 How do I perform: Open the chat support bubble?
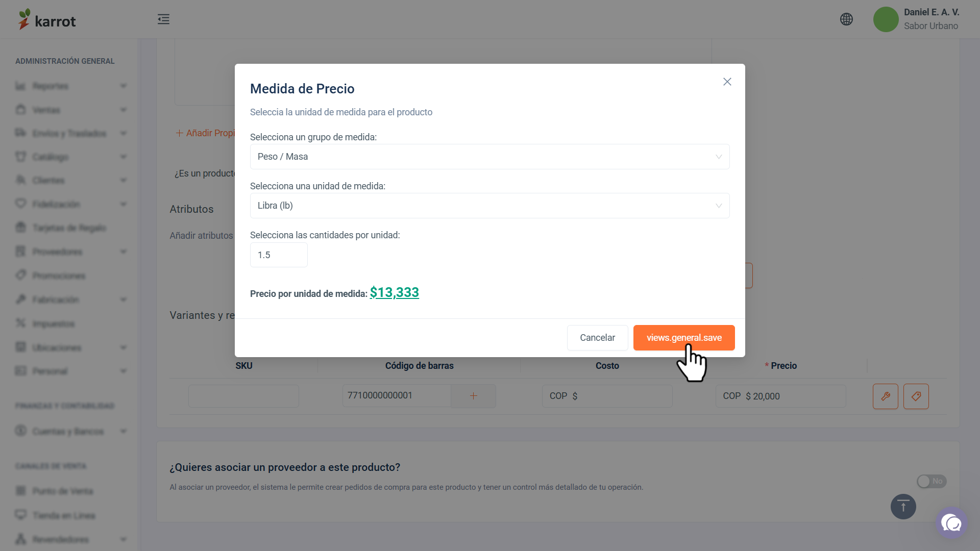[951, 523]
